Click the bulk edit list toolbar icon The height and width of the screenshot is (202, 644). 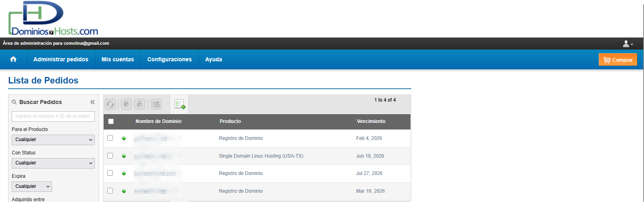click(156, 104)
